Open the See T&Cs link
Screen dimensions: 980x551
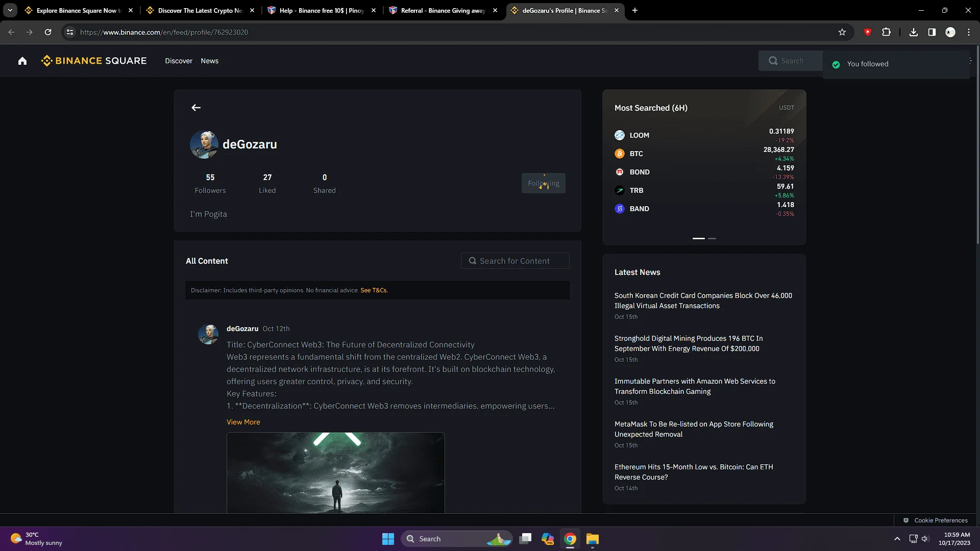374,290
